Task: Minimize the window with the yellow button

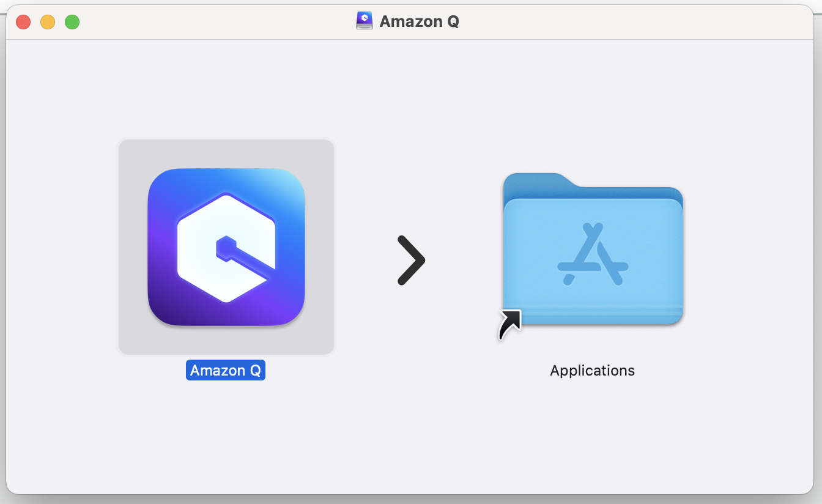Action: click(48, 22)
